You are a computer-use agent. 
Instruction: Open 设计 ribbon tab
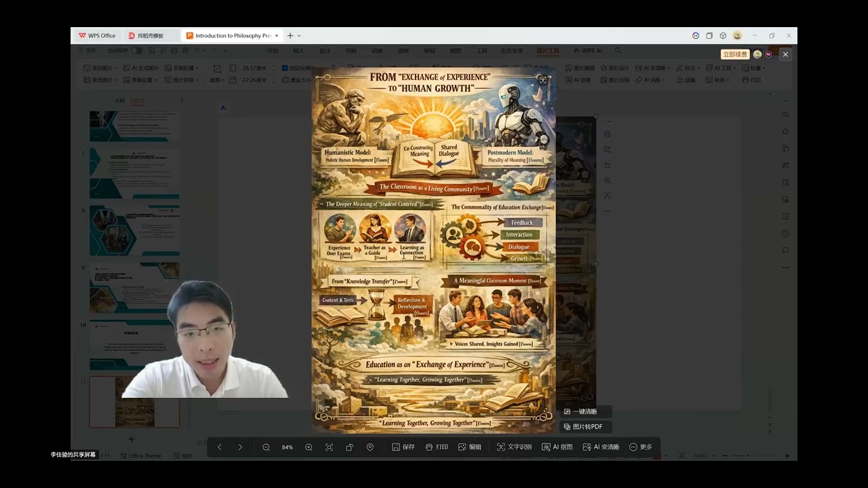[x=325, y=51]
